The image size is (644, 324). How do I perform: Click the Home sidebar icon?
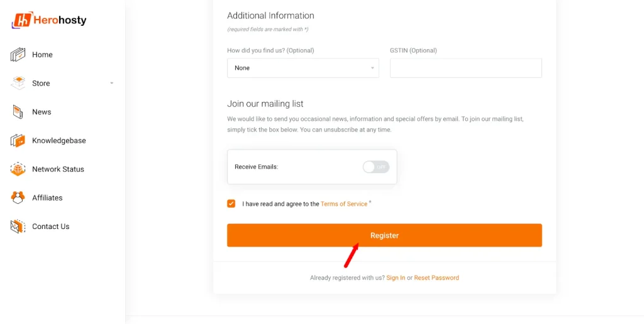(x=18, y=55)
